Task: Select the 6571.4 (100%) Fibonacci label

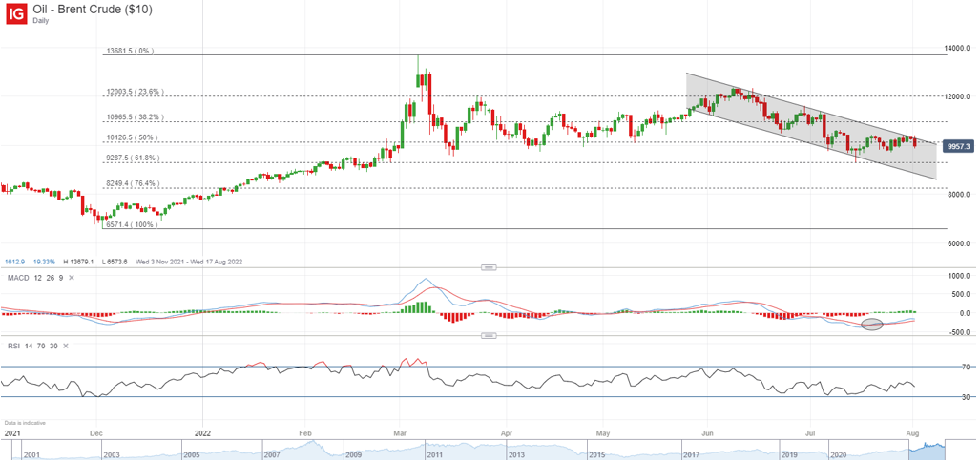Action: click(130, 224)
